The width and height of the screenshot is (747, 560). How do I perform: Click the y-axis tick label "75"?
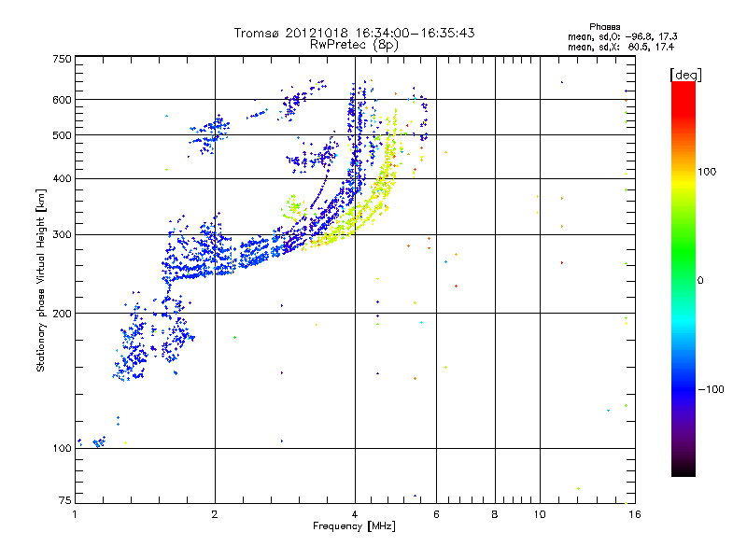pos(65,500)
